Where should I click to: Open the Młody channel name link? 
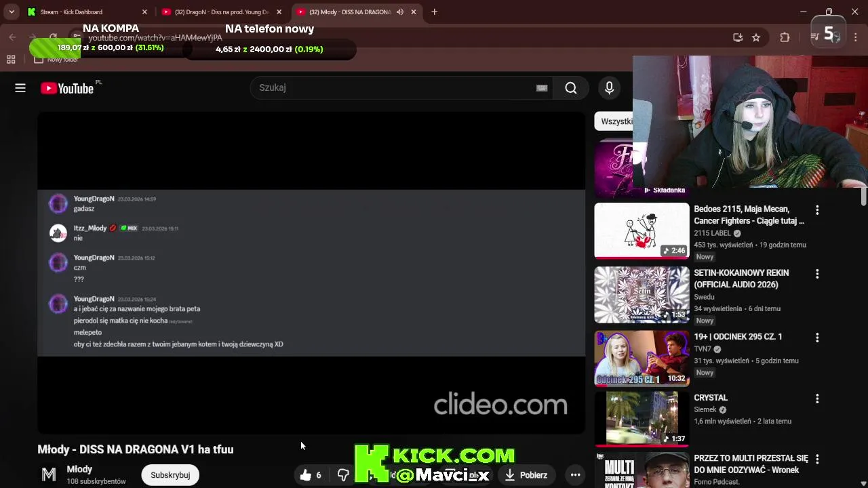click(79, 469)
